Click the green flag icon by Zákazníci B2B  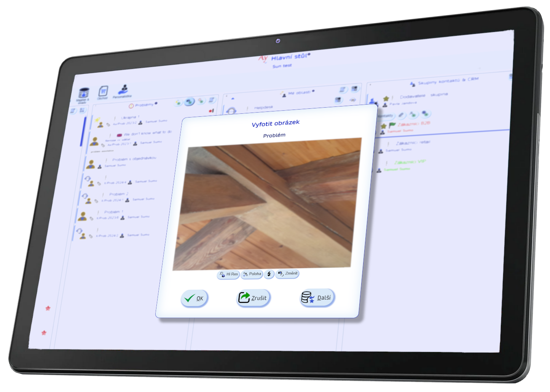click(392, 125)
